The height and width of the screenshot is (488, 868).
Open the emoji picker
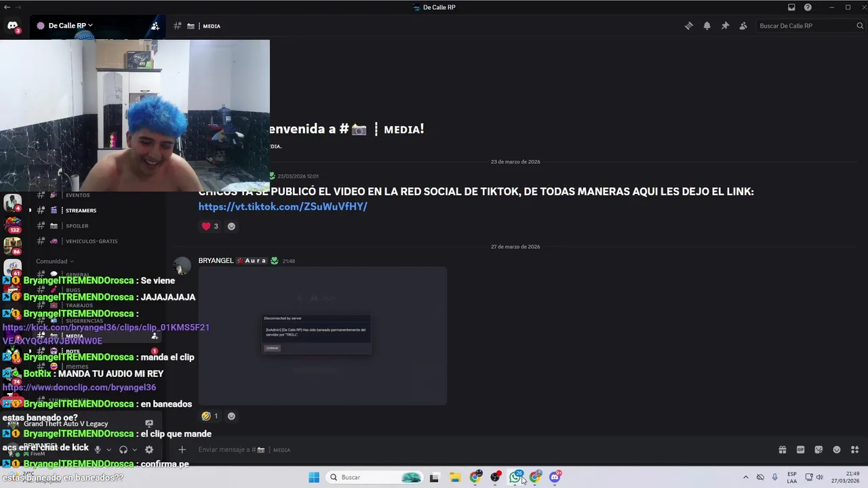click(837, 449)
